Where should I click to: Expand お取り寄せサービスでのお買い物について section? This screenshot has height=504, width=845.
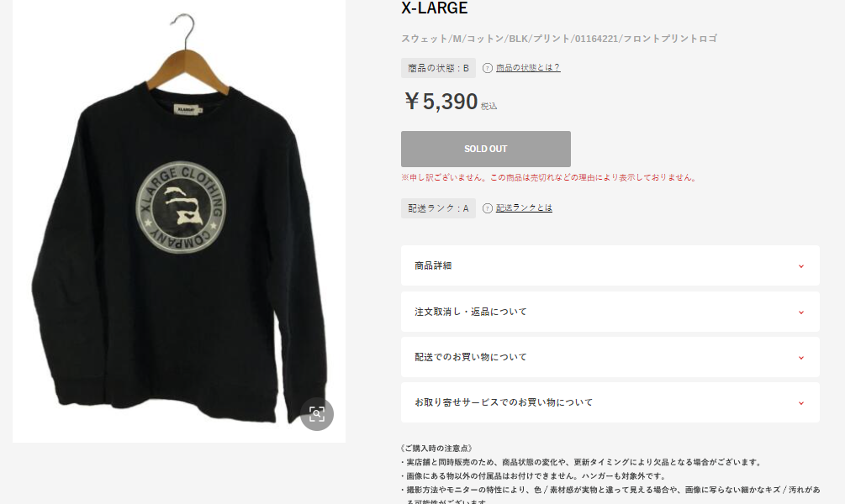click(x=610, y=402)
